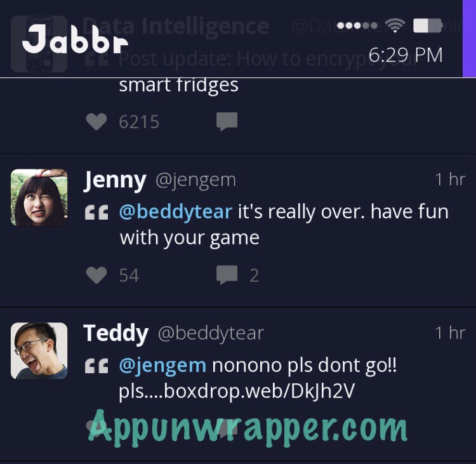Open the @beddytear mention in Jenny's post

pyautogui.click(x=176, y=211)
